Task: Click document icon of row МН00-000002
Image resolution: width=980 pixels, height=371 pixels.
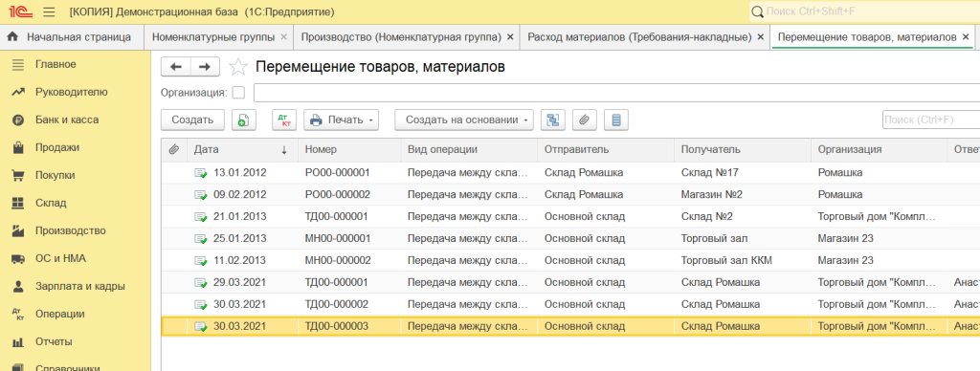Action: point(201,260)
